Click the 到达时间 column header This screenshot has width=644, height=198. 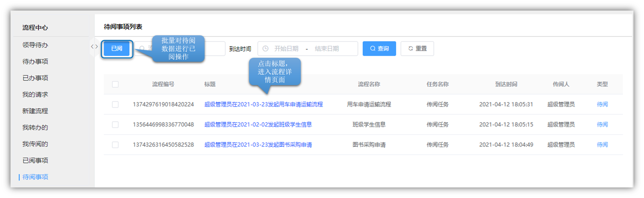tap(506, 84)
